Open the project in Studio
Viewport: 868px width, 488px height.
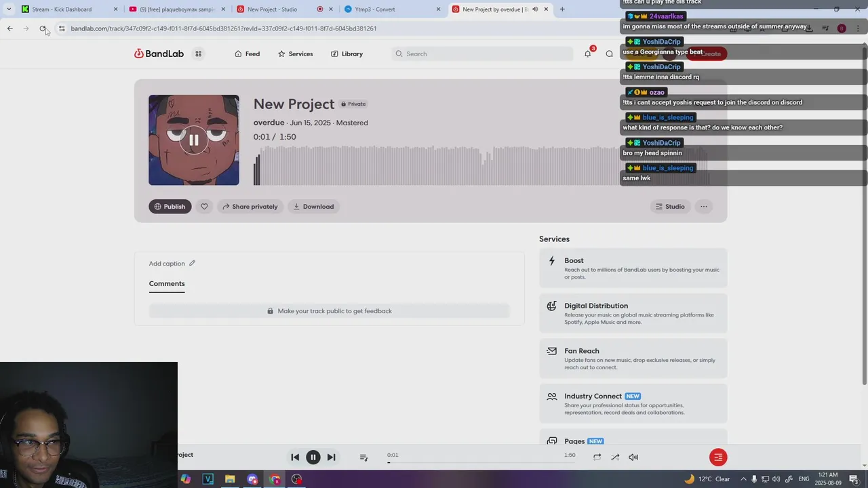[x=669, y=207]
